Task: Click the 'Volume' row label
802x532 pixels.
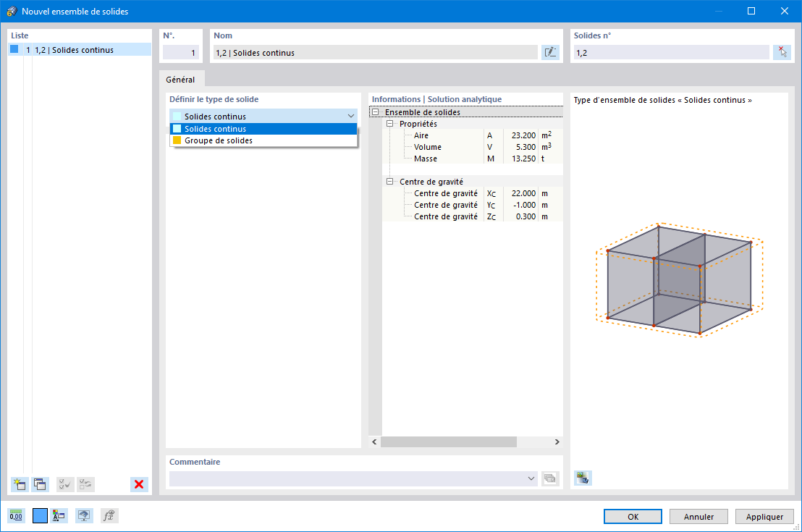Action: pyautogui.click(x=428, y=147)
